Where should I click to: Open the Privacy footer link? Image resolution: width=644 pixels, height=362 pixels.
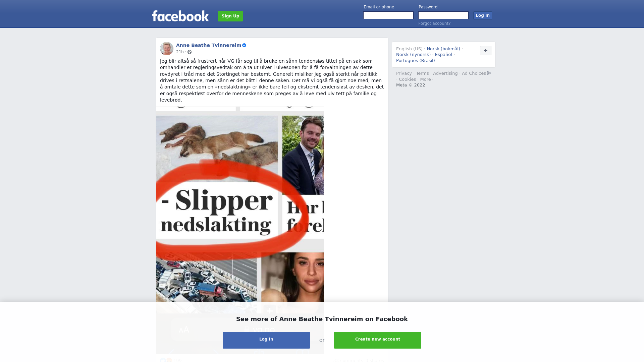click(404, 73)
